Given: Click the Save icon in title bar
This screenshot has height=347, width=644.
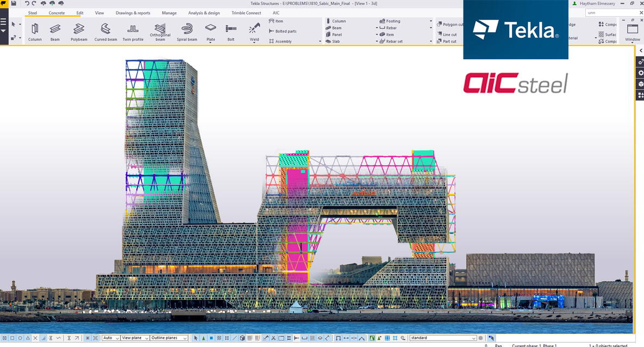Looking at the screenshot, I should coord(13,4).
